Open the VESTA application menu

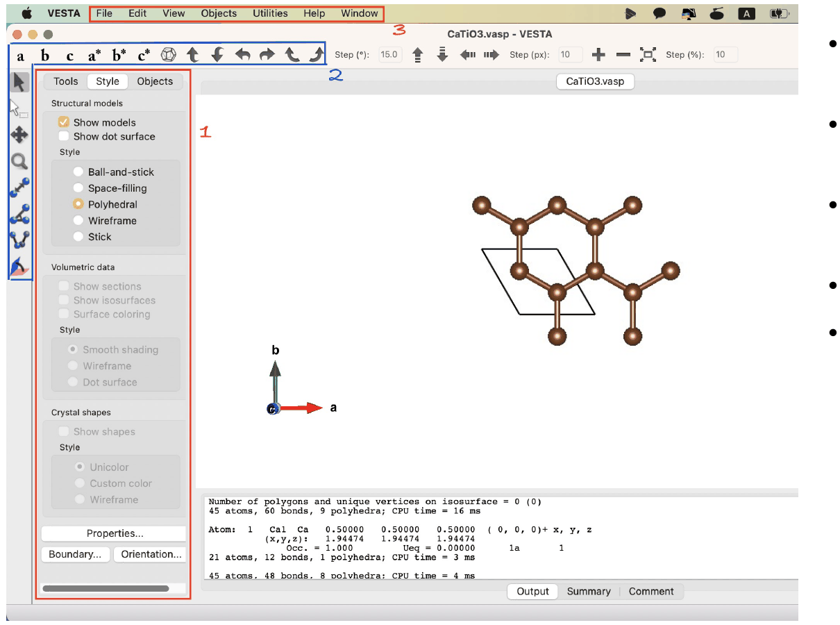point(63,13)
